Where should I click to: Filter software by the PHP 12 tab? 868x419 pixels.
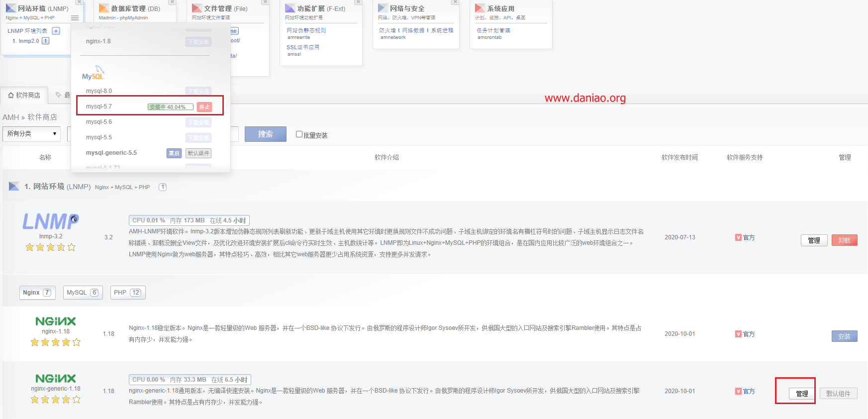pos(128,293)
